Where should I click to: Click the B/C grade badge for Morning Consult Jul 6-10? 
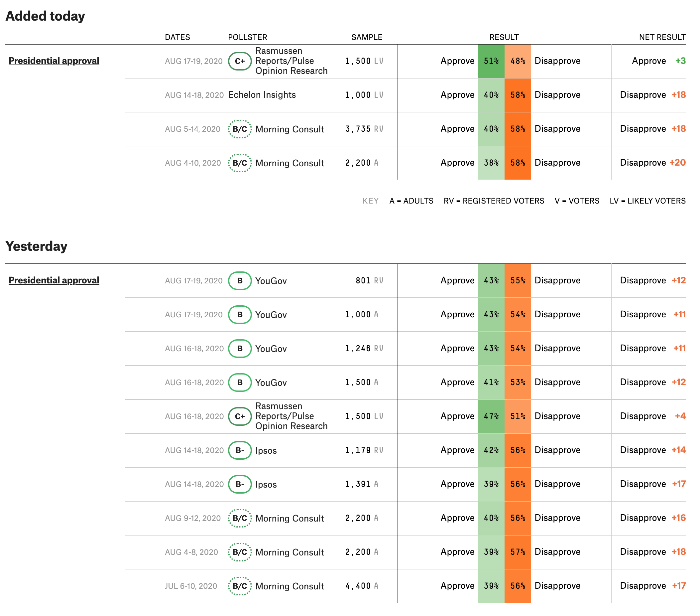240,586
